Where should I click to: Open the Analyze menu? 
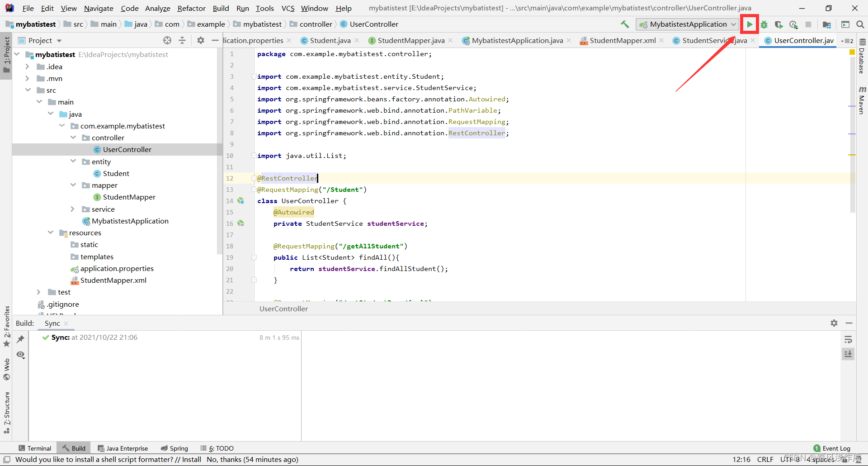[x=157, y=8]
